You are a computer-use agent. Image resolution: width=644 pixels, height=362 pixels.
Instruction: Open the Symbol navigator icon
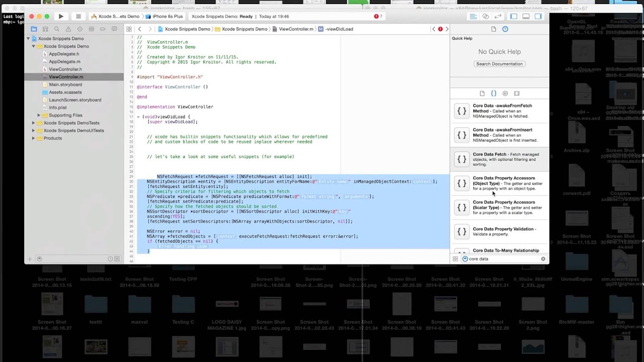point(45,29)
